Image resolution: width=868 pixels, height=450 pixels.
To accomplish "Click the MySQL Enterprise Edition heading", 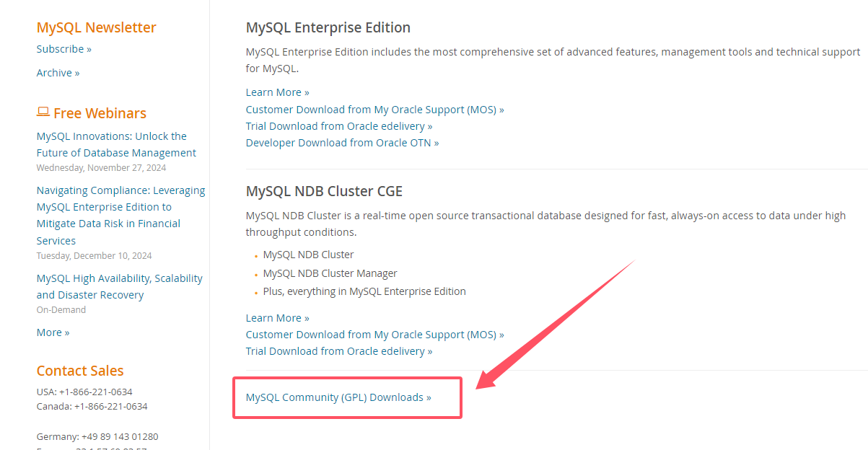I will coord(328,27).
